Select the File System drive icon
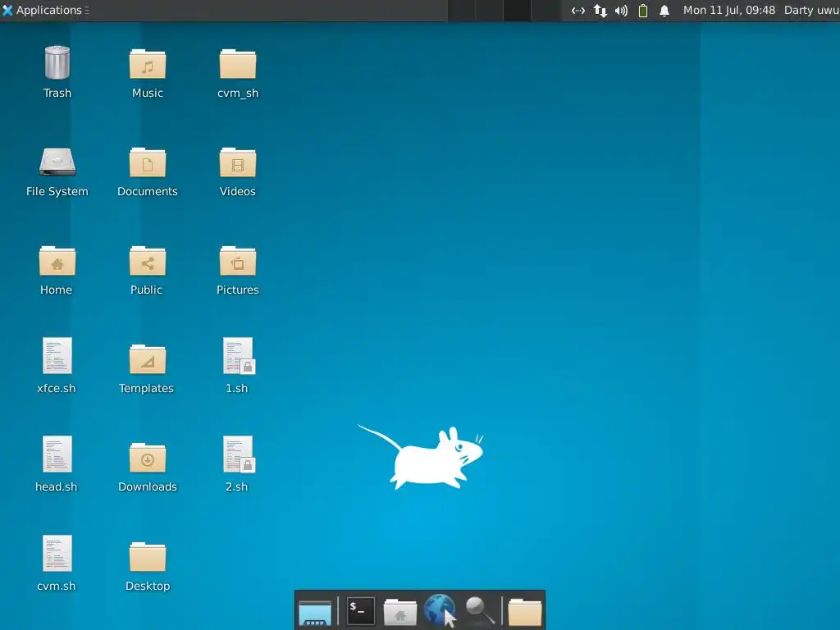The image size is (840, 630). click(x=57, y=162)
